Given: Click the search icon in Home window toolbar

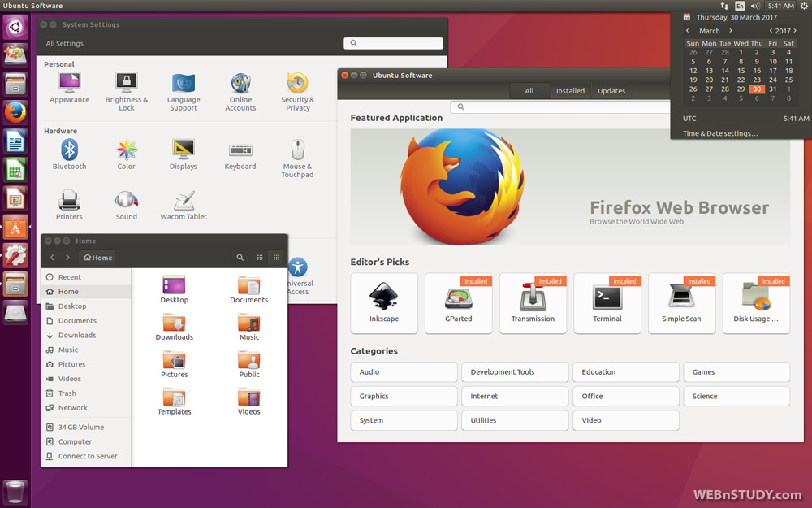Looking at the screenshot, I should pos(240,257).
